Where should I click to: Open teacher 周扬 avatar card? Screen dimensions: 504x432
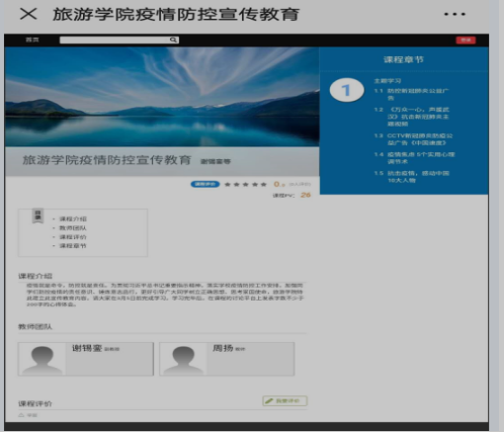(x=227, y=359)
